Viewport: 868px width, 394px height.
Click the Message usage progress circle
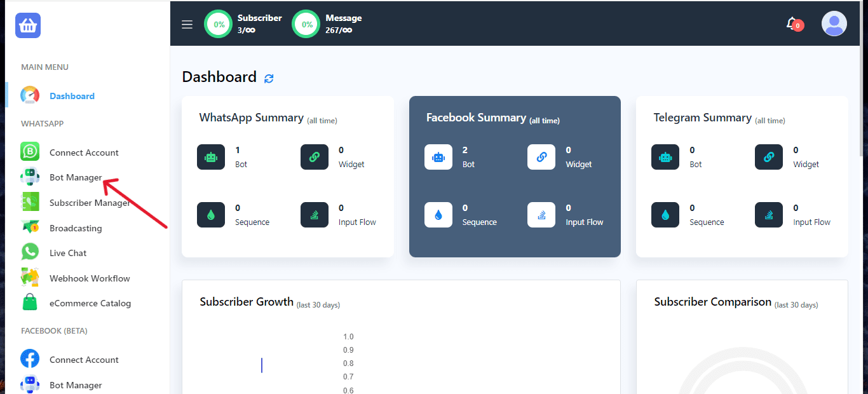pyautogui.click(x=306, y=25)
